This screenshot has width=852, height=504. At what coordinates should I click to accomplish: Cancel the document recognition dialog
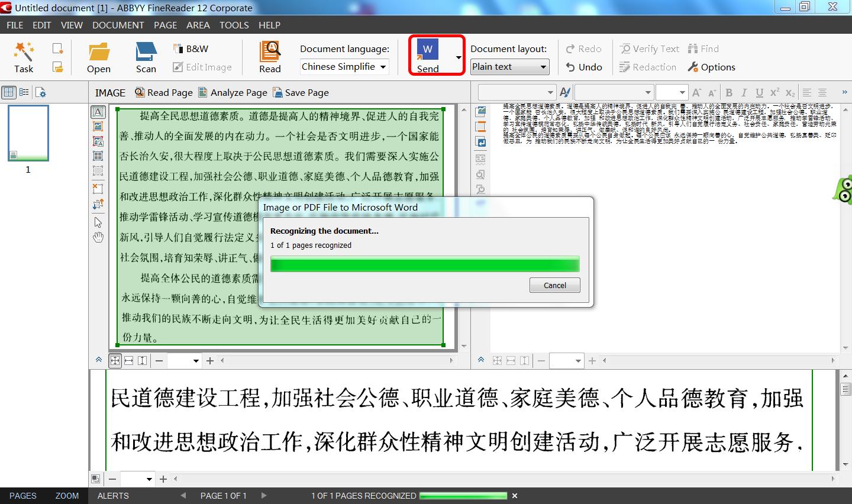554,285
